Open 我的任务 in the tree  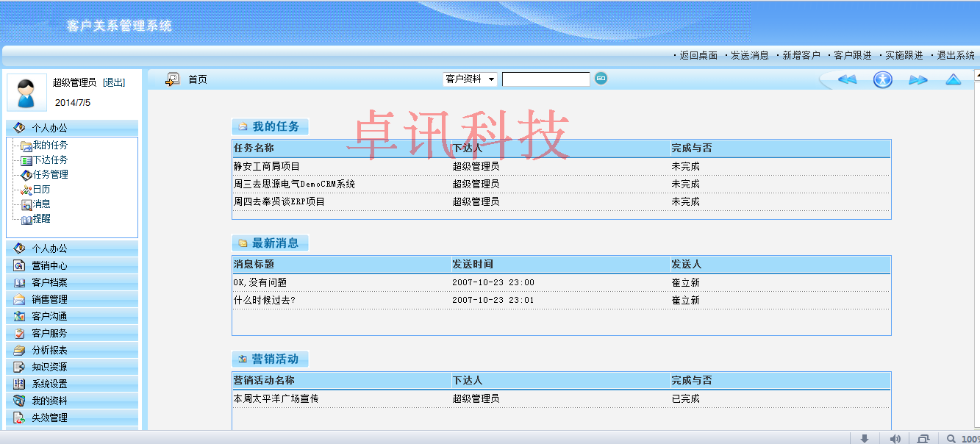pos(50,146)
